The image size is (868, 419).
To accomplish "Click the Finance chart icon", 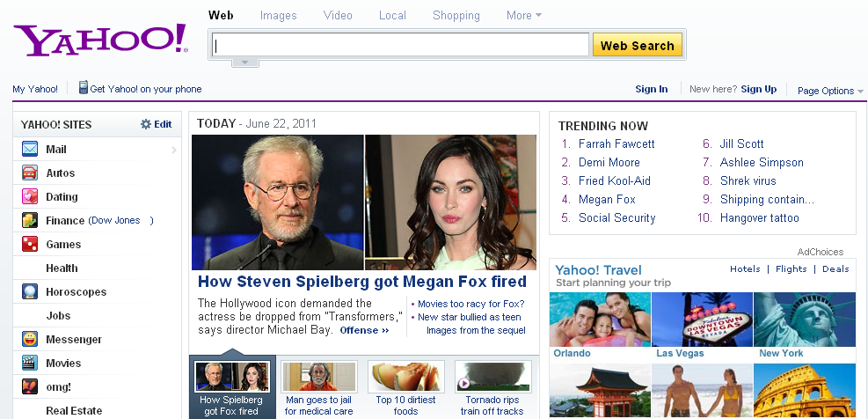I will pos(30,221).
